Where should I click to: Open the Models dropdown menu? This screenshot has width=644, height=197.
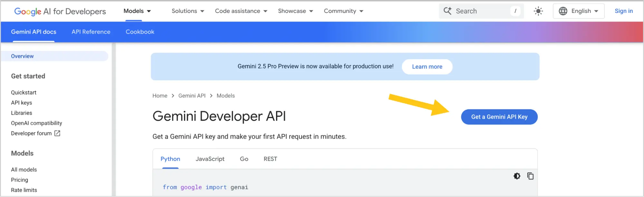coord(137,11)
